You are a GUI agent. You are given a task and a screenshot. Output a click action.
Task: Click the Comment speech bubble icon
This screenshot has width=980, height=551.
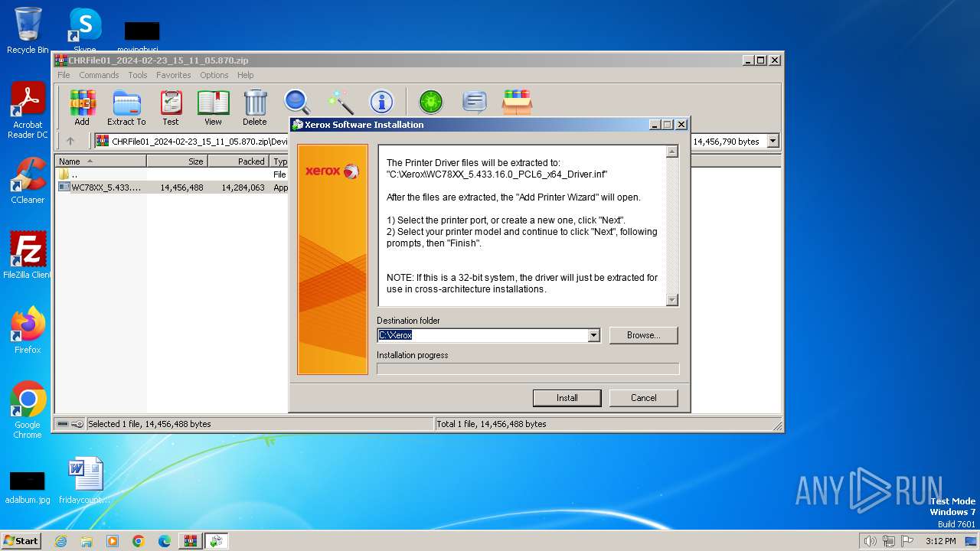(x=475, y=102)
